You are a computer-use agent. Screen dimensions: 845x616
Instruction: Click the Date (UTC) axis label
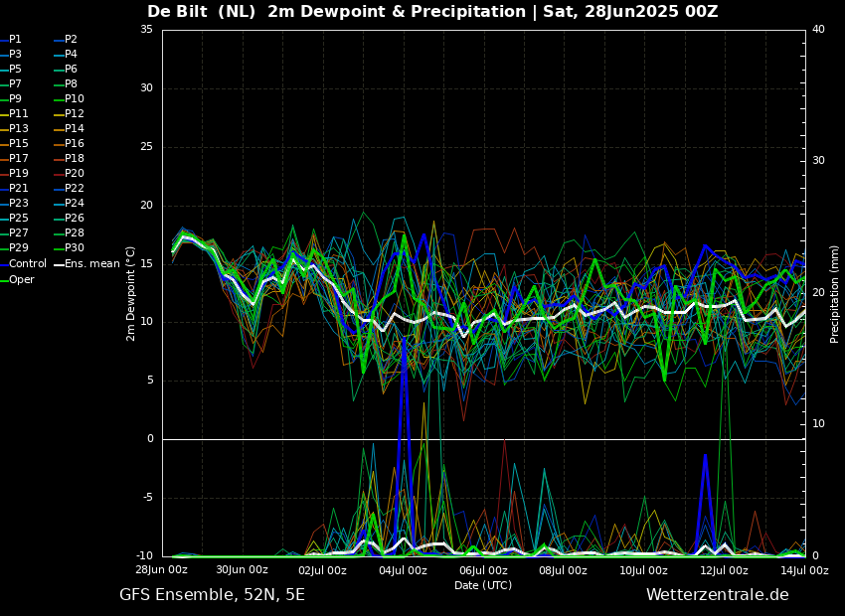click(x=483, y=585)
